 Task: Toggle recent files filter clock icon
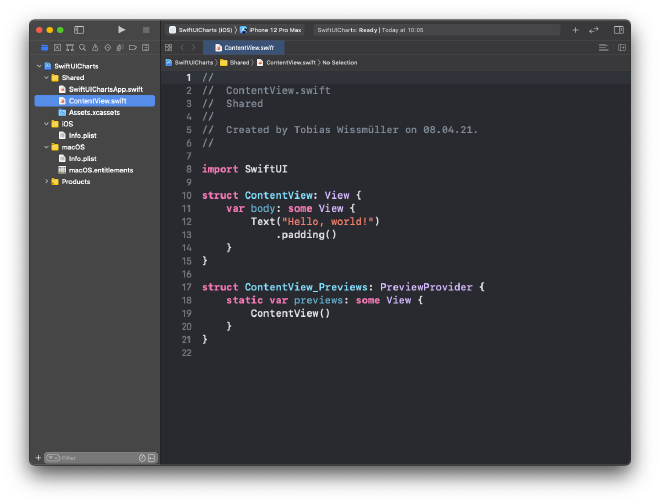[x=142, y=458]
